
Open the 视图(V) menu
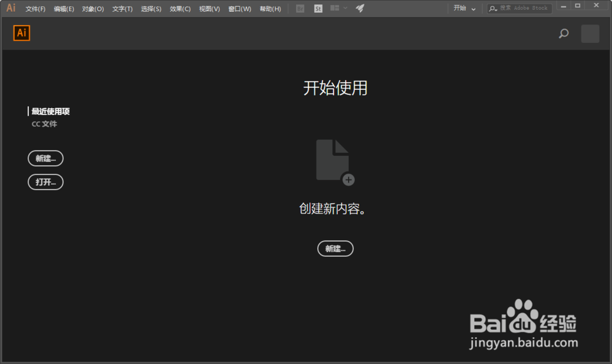pos(209,9)
